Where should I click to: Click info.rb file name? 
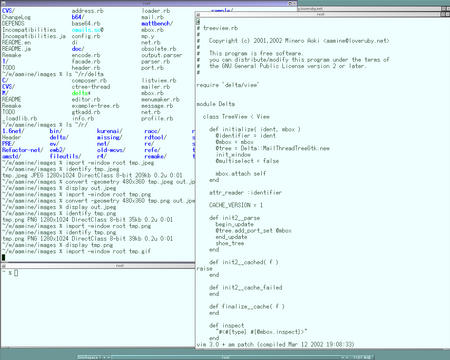(x=83, y=119)
